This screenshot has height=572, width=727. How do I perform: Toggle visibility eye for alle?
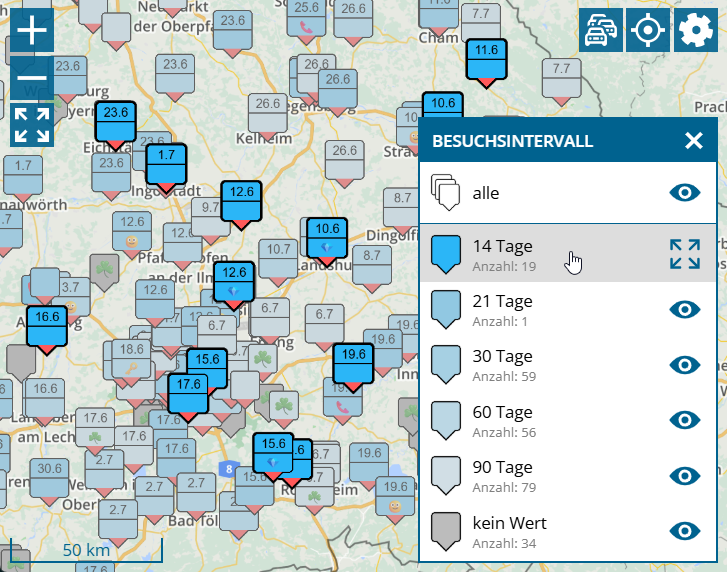click(x=685, y=192)
